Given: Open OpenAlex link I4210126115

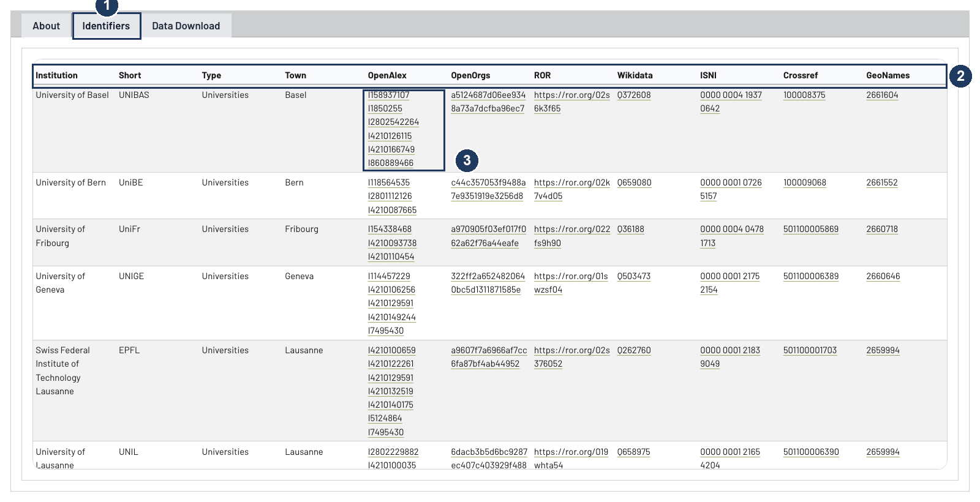Looking at the screenshot, I should pyautogui.click(x=390, y=136).
